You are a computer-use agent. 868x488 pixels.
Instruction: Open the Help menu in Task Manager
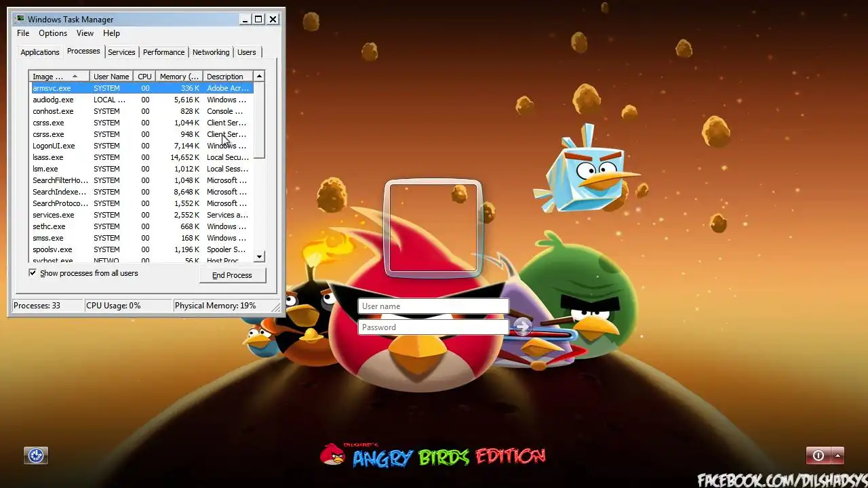[x=111, y=33]
